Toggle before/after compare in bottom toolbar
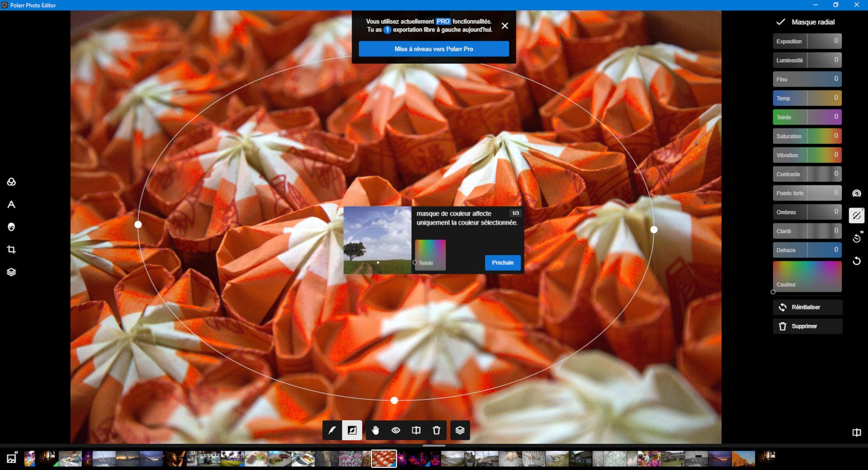 click(x=416, y=430)
